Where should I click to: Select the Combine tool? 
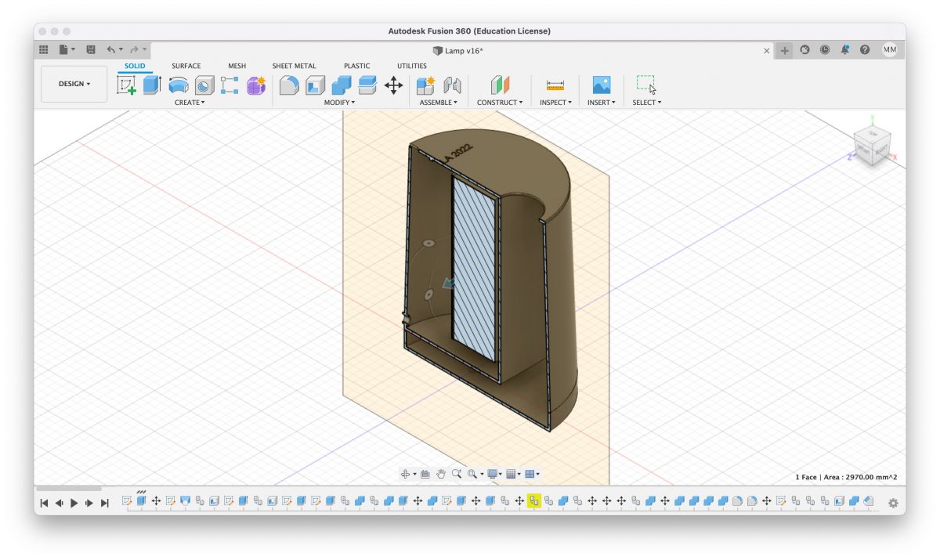342,85
